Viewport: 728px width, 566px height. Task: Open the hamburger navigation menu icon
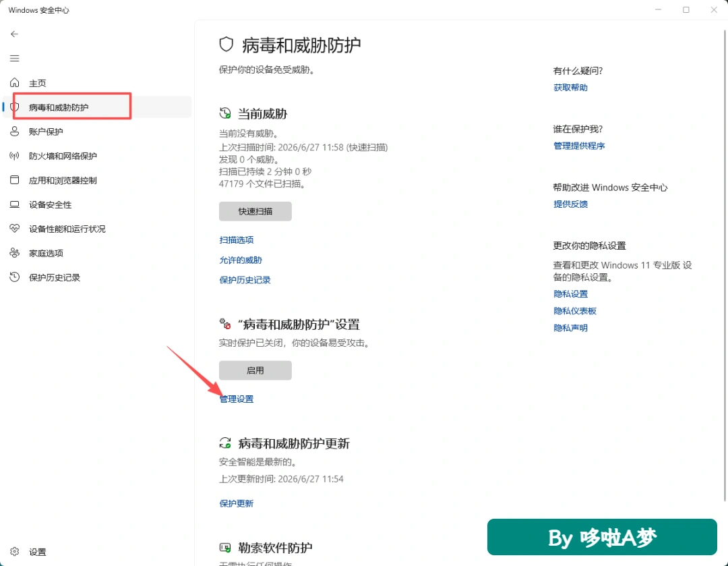[x=14, y=58]
